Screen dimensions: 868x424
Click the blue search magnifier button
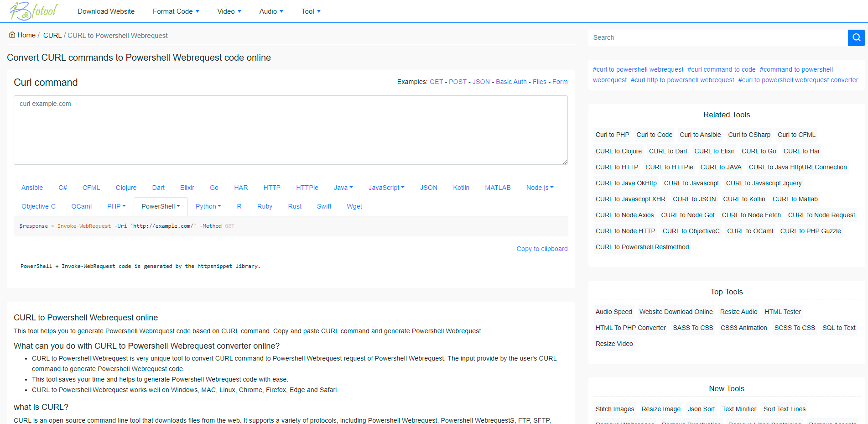tap(856, 37)
